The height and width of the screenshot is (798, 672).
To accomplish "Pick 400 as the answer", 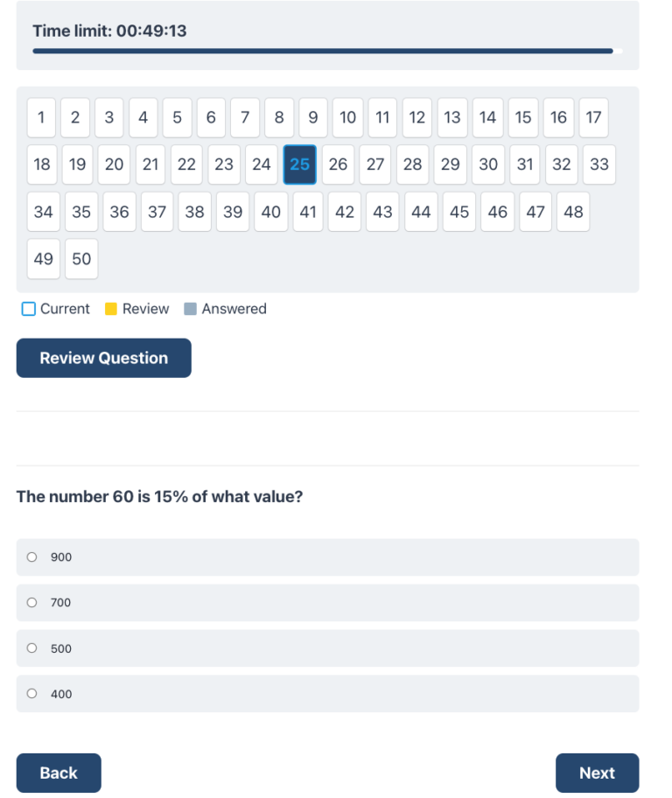I will (31, 694).
